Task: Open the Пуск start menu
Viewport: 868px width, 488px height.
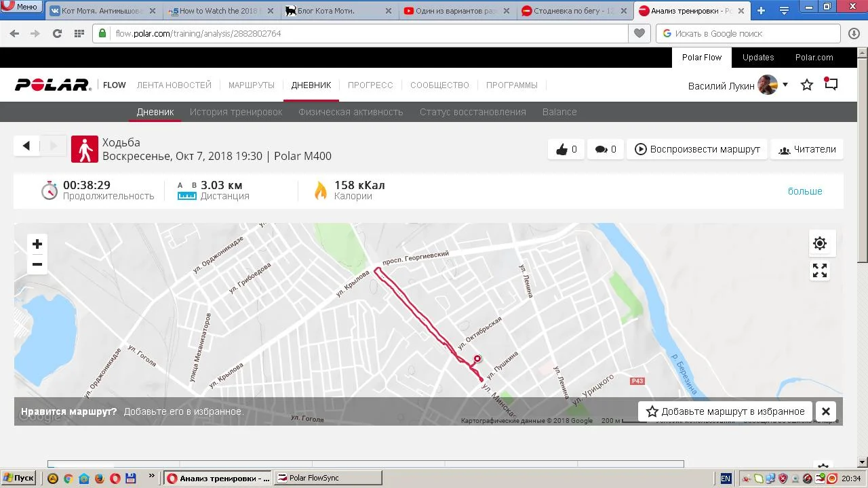Action: click(19, 478)
